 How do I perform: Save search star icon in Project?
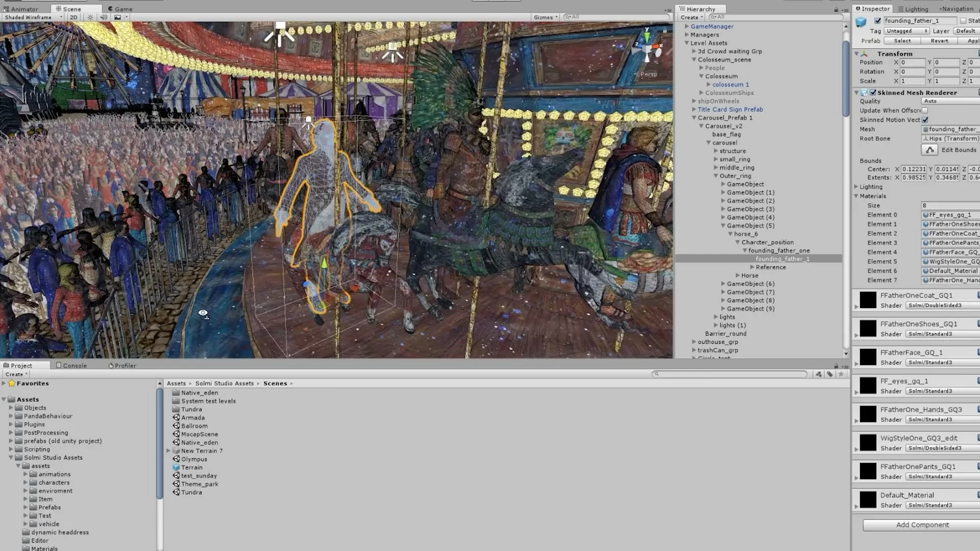pyautogui.click(x=841, y=374)
